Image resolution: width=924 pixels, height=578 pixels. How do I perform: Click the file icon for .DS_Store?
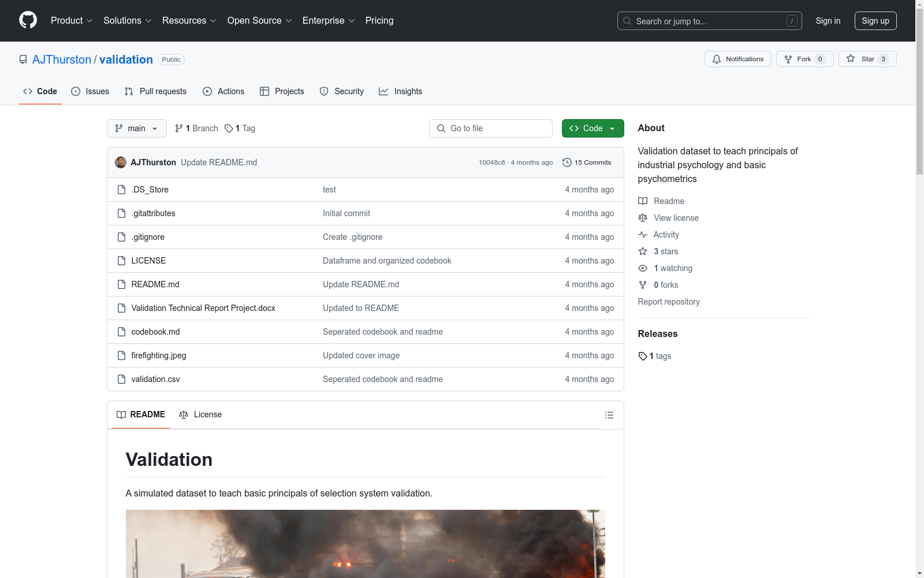tap(121, 190)
